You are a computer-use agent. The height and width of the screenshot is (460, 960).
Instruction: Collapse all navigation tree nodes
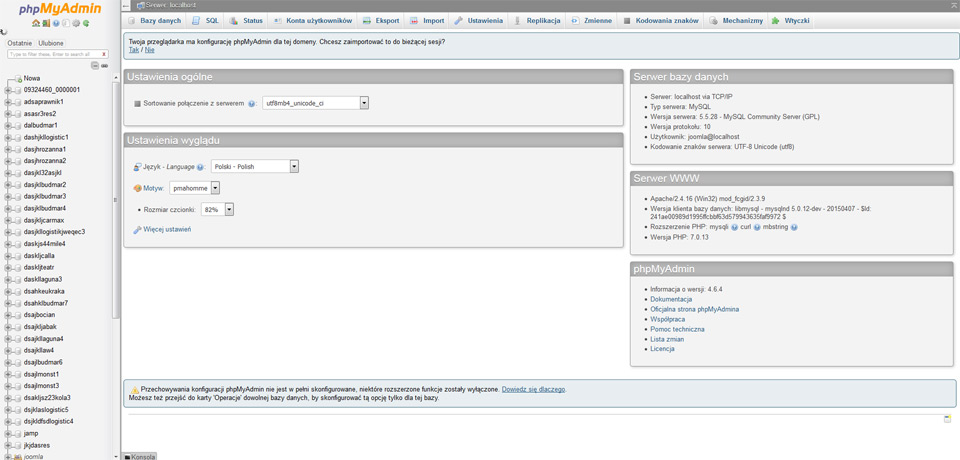[95, 66]
